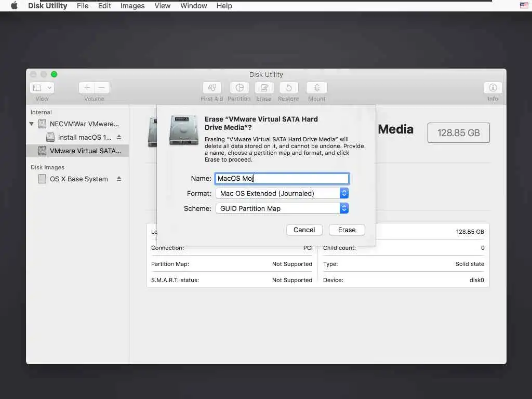Viewport: 532px width, 399px height.
Task: Open the Window menu
Action: pos(193,6)
